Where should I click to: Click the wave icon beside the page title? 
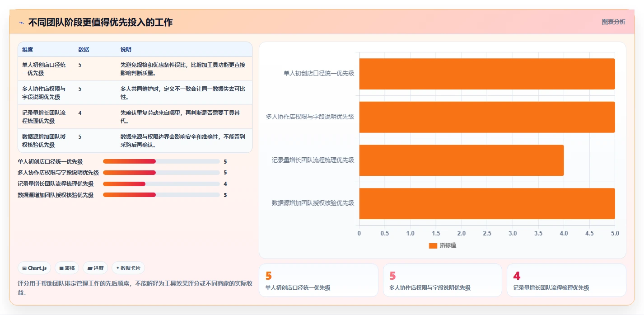pyautogui.click(x=22, y=23)
